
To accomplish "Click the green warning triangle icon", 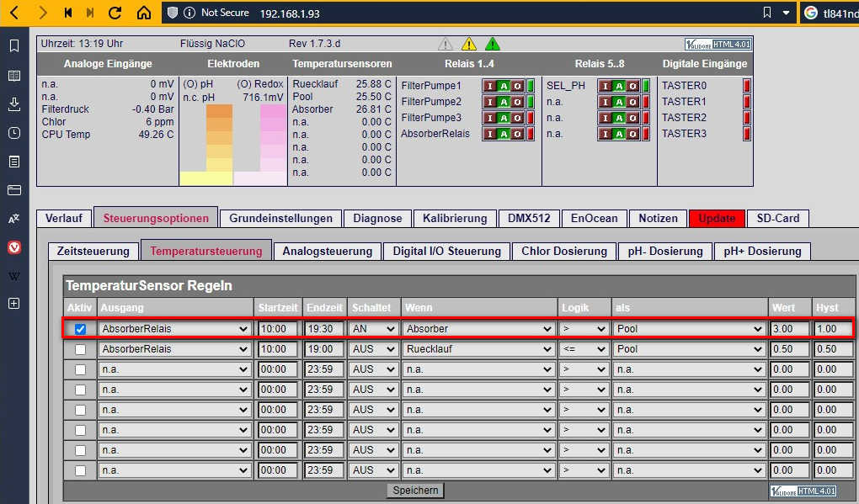I will pyautogui.click(x=493, y=44).
